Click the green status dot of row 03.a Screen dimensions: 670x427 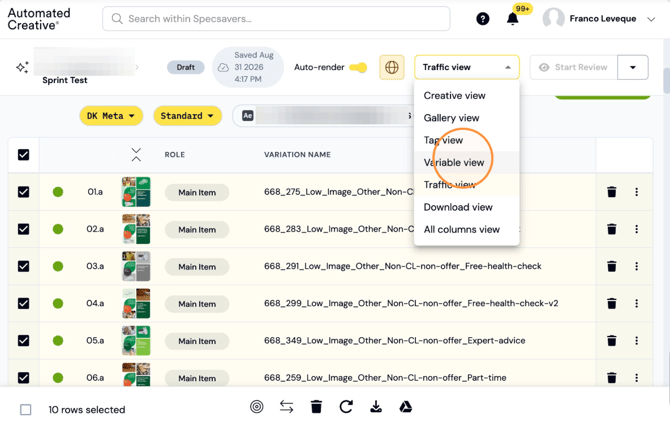[x=58, y=266]
